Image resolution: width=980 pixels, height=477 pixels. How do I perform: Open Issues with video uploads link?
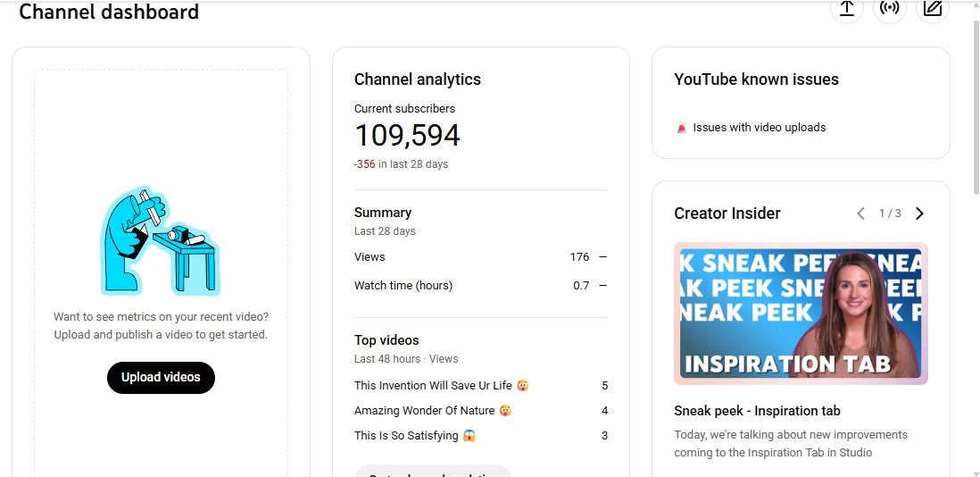coord(759,128)
